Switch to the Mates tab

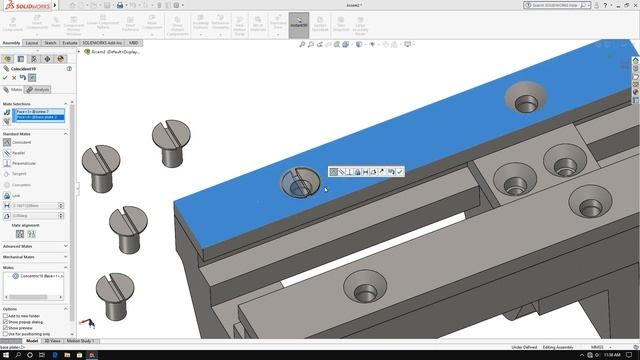pyautogui.click(x=13, y=89)
